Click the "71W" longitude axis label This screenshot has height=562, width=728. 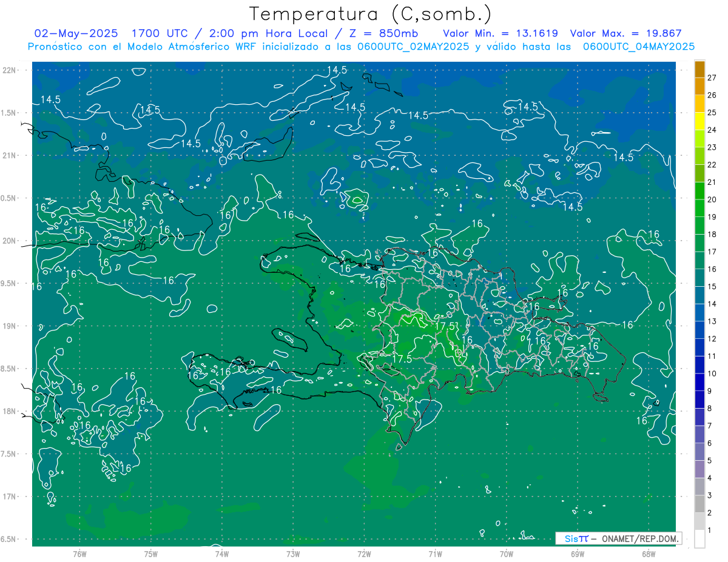[x=435, y=554]
